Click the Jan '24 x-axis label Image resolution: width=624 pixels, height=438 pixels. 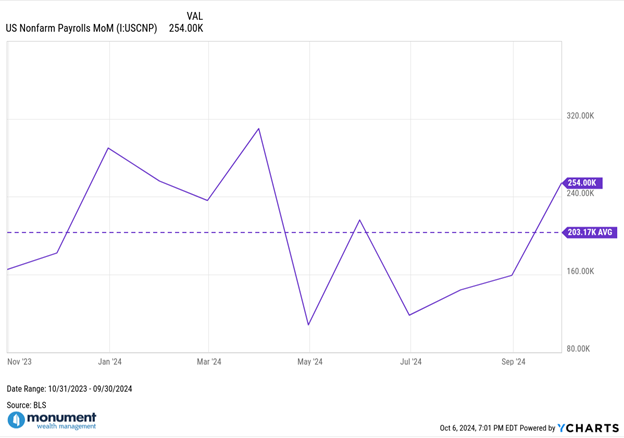pyautogui.click(x=110, y=362)
